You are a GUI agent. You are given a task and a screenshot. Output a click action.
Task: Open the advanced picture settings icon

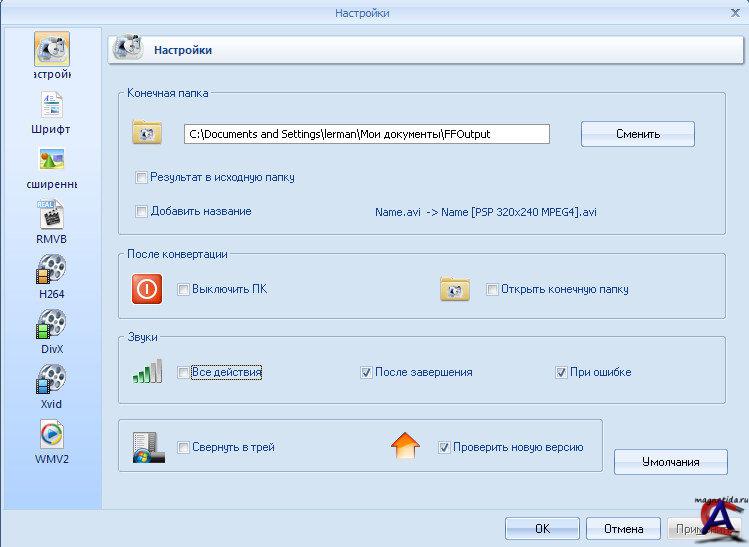[51, 159]
